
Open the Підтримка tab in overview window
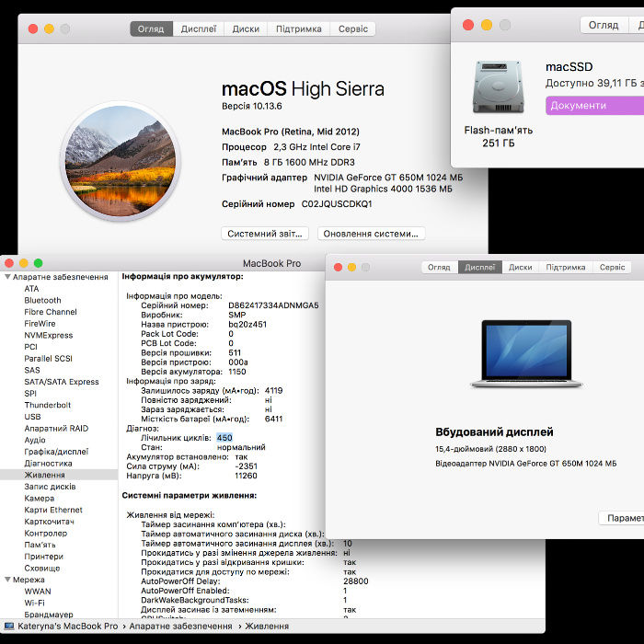[299, 29]
